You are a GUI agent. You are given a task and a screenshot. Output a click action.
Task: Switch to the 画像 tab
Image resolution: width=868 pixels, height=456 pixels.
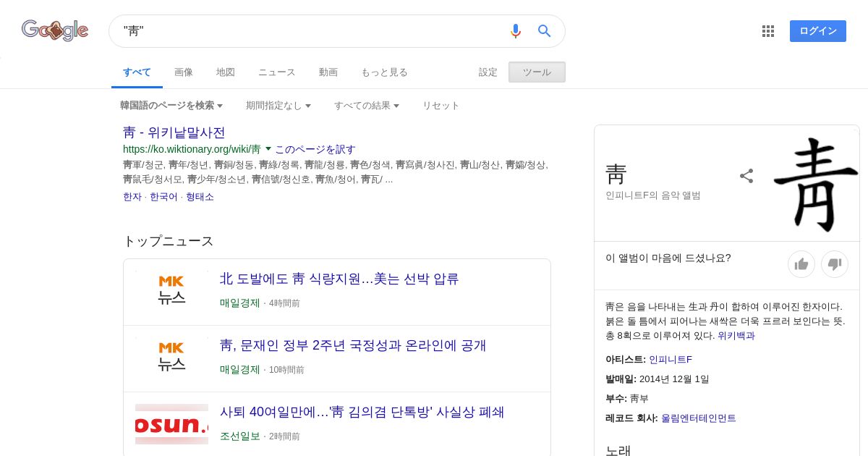184,72
